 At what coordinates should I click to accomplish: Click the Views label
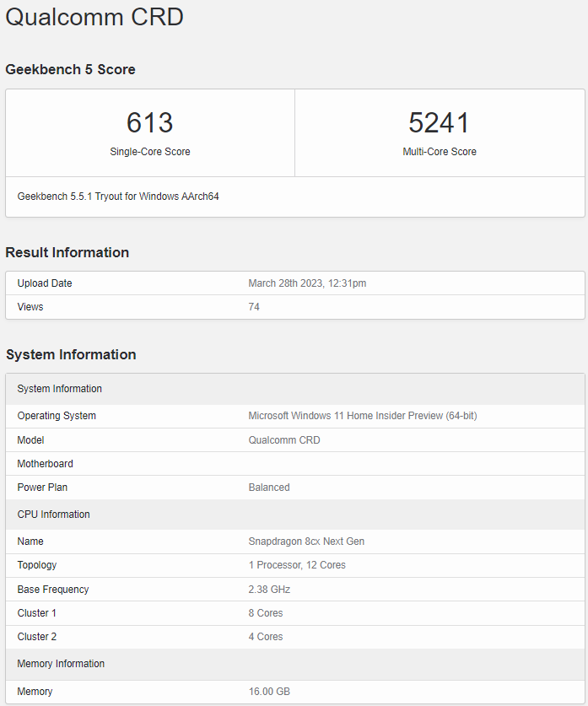(x=30, y=307)
